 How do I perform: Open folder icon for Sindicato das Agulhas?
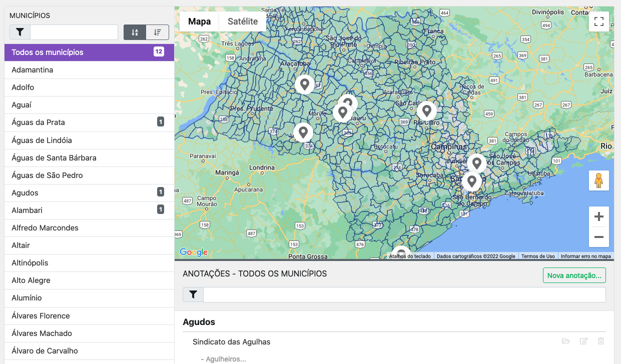(x=566, y=341)
